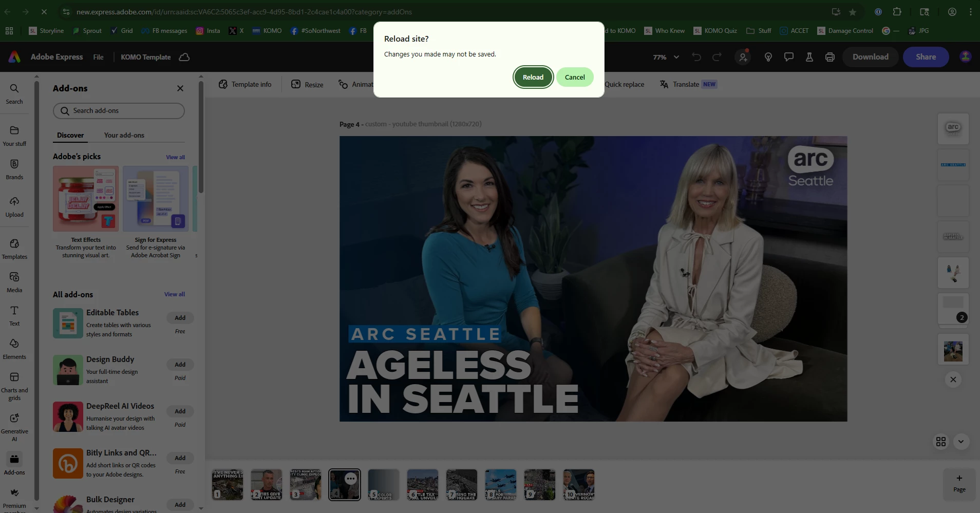Open Search in left sidebar
Image resolution: width=980 pixels, height=513 pixels.
14,94
